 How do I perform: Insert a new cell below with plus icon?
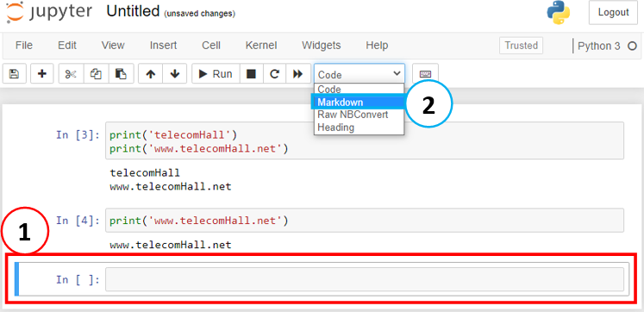pyautogui.click(x=42, y=74)
